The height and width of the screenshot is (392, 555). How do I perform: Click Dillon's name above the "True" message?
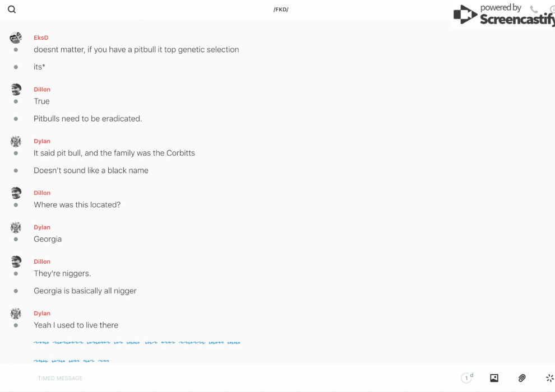[x=42, y=89]
